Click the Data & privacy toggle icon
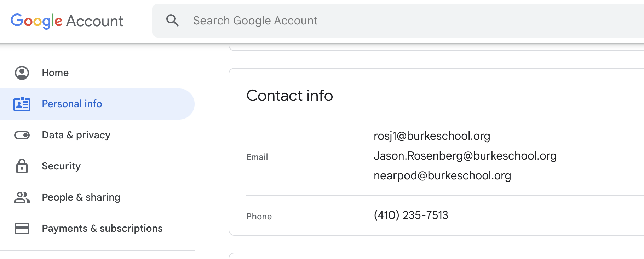 coord(22,135)
